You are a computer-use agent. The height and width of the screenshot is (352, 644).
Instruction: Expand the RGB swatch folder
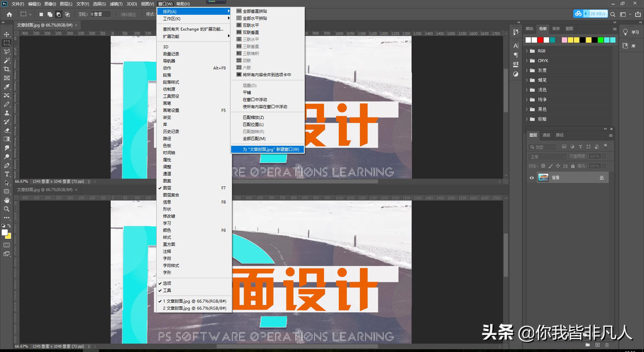527,51
